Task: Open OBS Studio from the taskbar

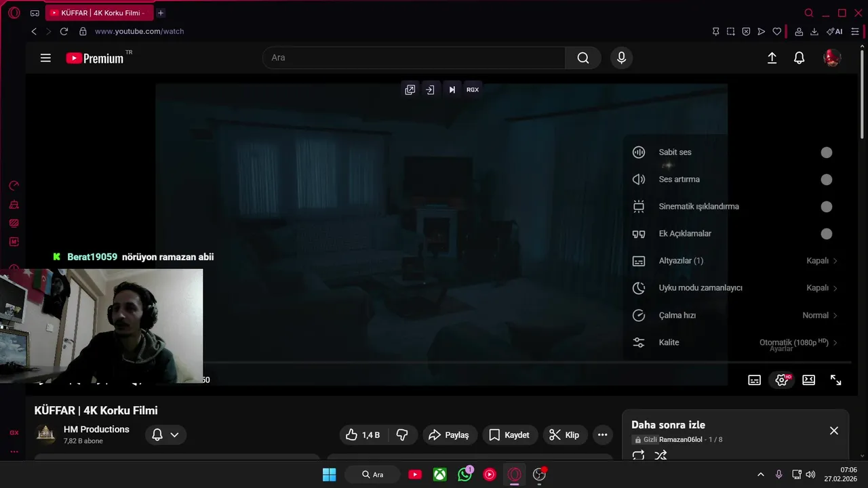Action: (540, 474)
